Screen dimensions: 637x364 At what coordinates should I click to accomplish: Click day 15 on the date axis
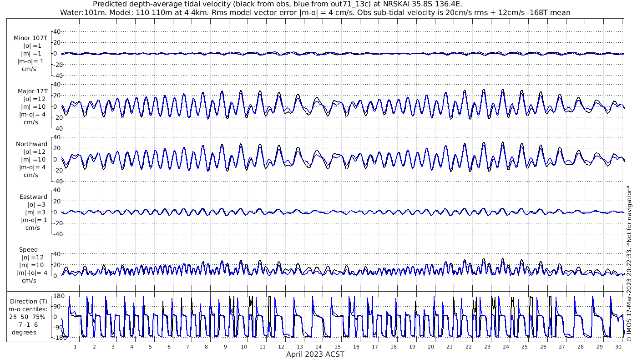(x=337, y=347)
